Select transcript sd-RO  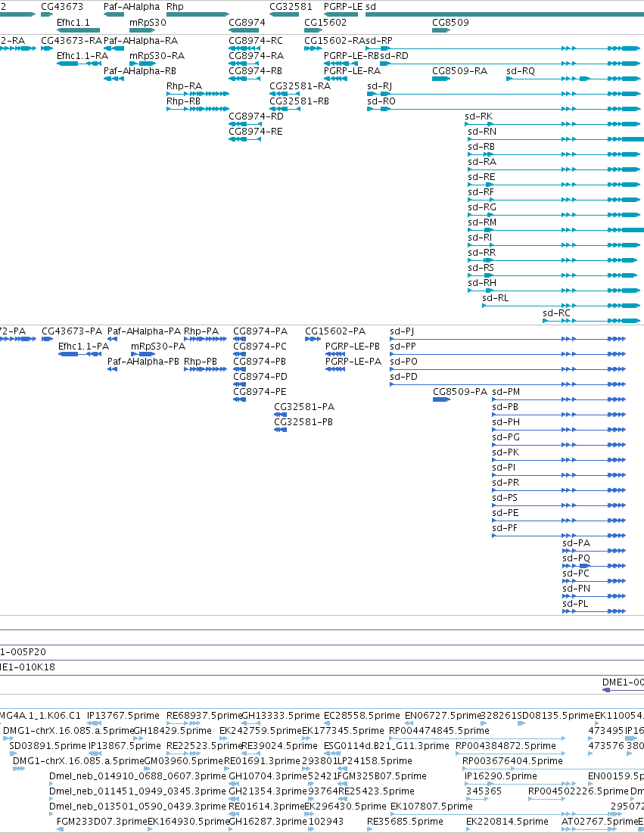pos(381,101)
